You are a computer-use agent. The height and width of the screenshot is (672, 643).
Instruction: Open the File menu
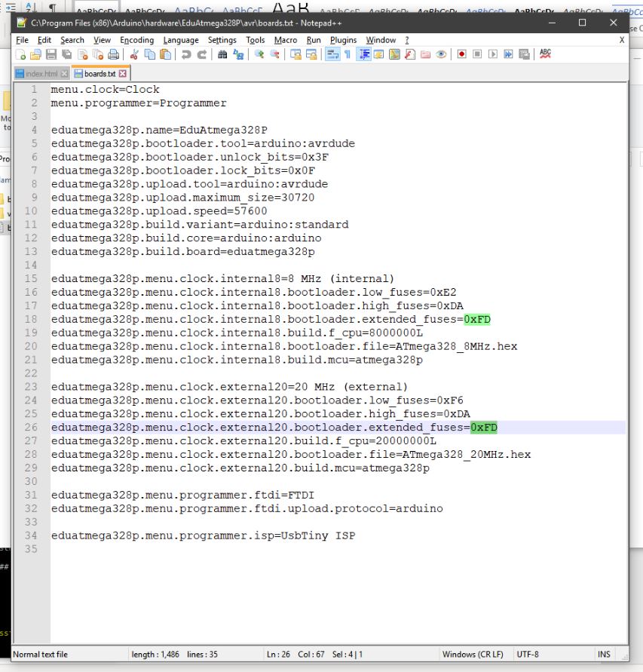[x=23, y=40]
